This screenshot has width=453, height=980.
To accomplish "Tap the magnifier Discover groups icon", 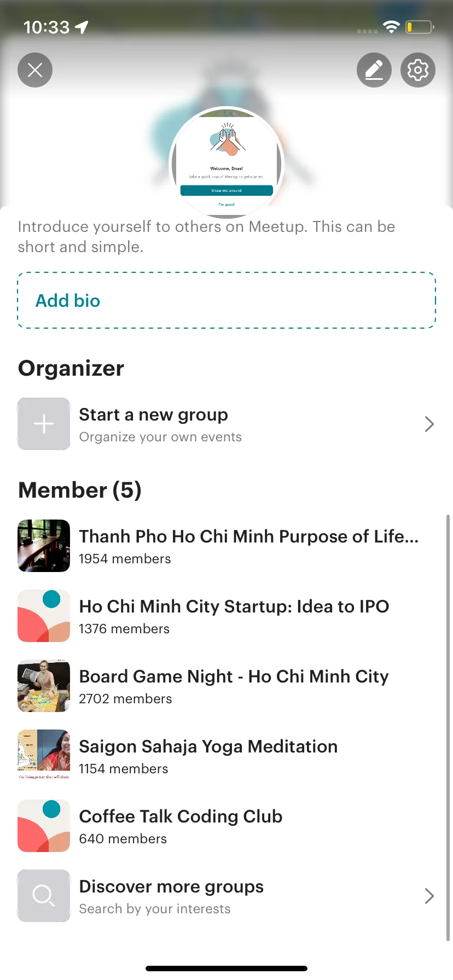I will click(44, 896).
